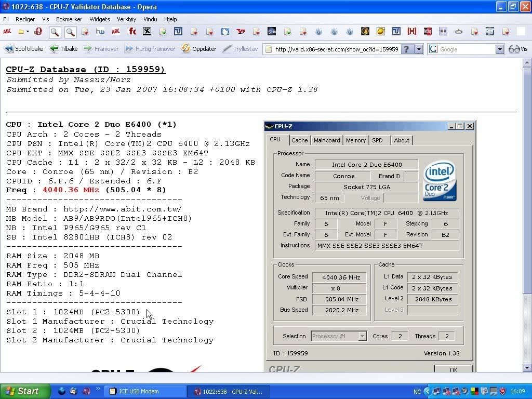This screenshot has height=399, width=532.
Task: Focus the URL address field
Action: coord(337,49)
